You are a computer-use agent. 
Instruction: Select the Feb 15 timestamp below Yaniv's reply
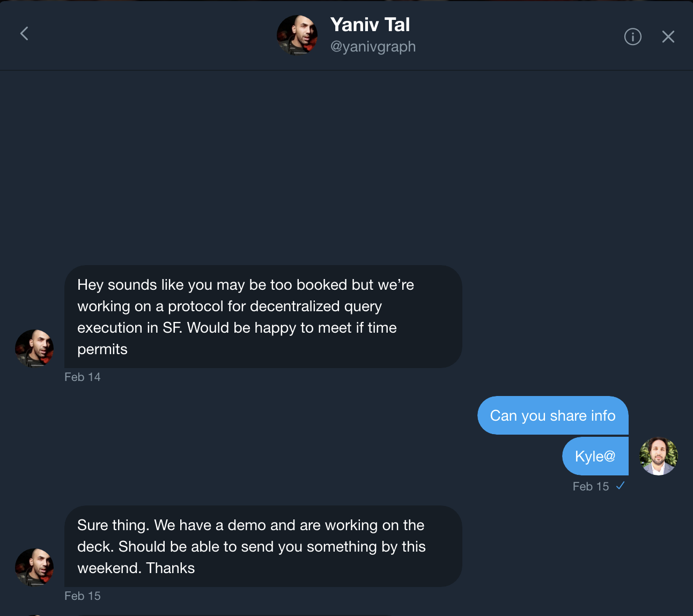(82, 596)
